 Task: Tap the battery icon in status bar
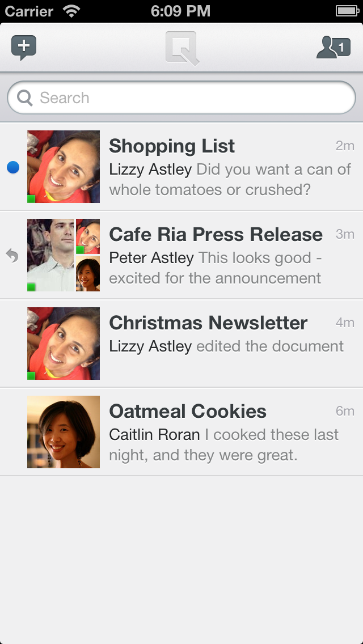tap(346, 11)
